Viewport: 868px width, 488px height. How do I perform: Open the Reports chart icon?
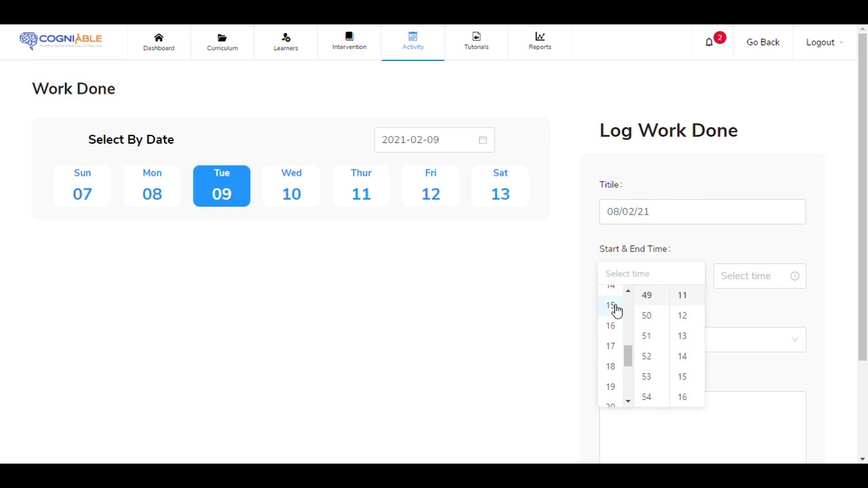tap(540, 37)
